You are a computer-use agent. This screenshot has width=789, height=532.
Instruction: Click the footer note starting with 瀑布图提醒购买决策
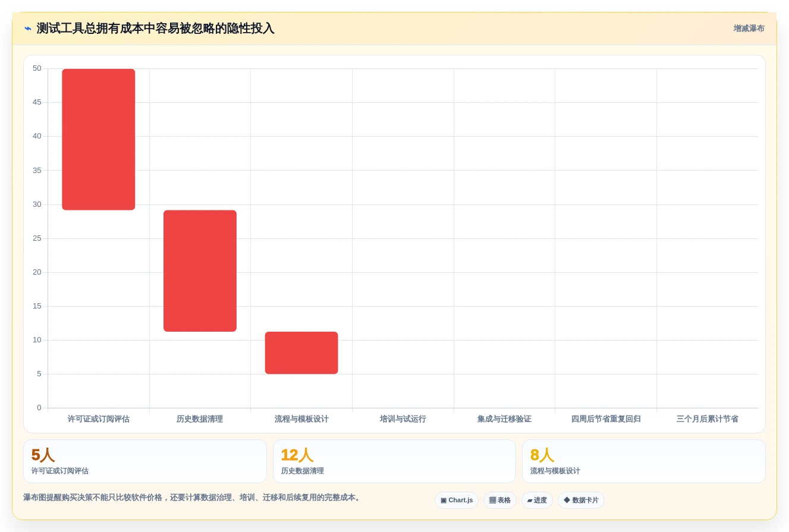[x=193, y=498]
